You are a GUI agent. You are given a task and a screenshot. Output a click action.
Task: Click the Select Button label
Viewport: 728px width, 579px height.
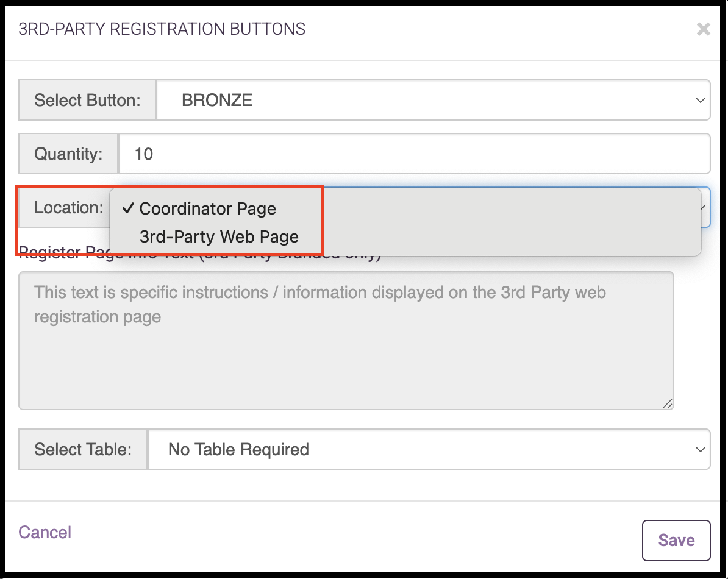coord(87,100)
